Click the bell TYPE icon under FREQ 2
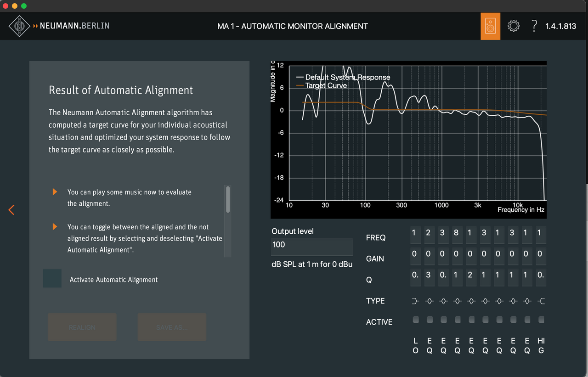The width and height of the screenshot is (588, 377). click(430, 301)
